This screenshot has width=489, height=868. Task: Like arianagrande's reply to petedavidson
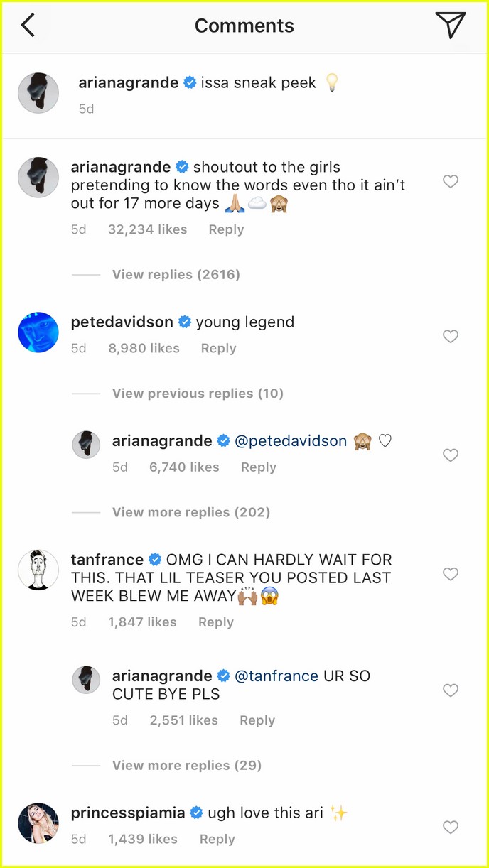451,455
